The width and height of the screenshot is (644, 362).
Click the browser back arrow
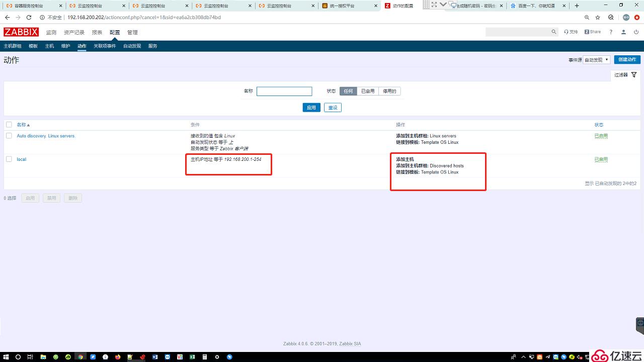[7, 17]
